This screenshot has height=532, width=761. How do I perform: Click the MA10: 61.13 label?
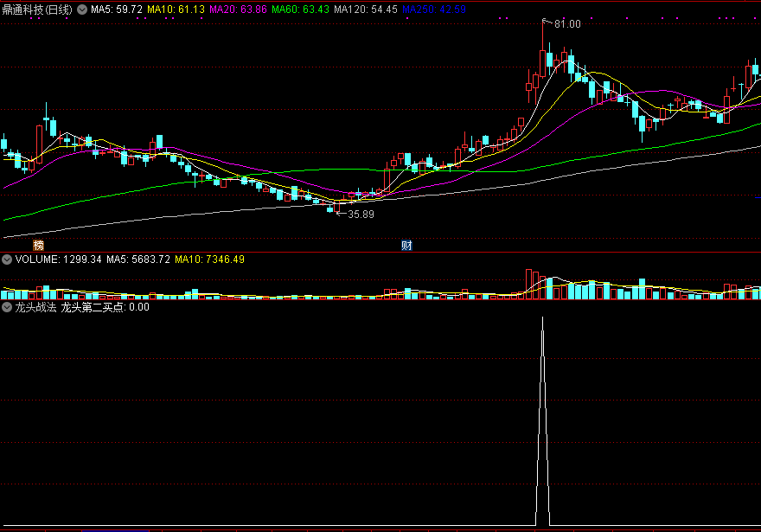tap(176, 10)
